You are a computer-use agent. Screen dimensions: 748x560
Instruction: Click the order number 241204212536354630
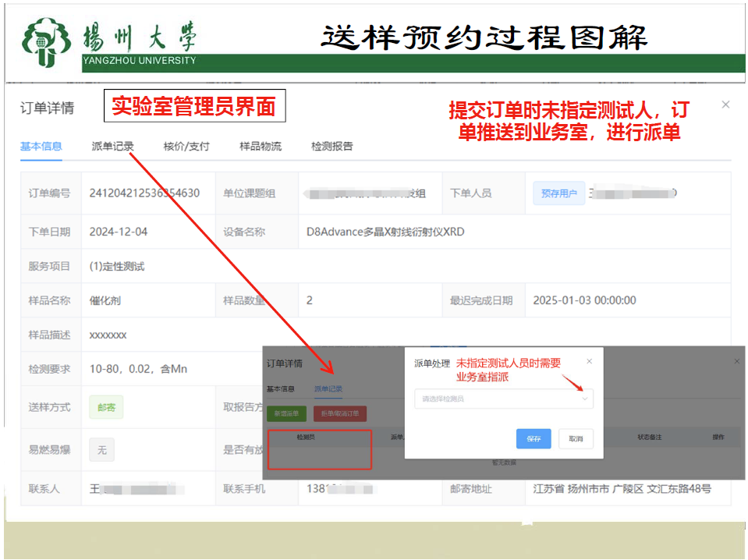point(144,193)
